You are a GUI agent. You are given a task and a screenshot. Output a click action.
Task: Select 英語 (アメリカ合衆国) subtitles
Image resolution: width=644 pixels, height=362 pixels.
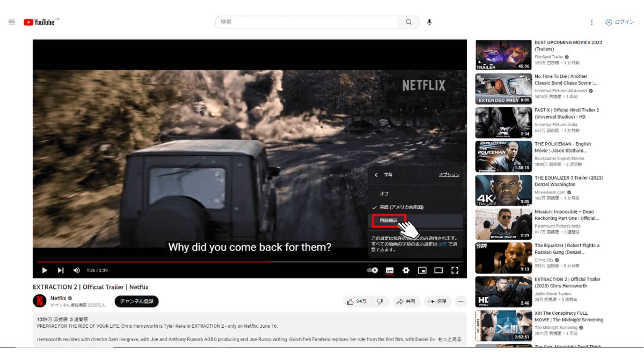pyautogui.click(x=415, y=207)
